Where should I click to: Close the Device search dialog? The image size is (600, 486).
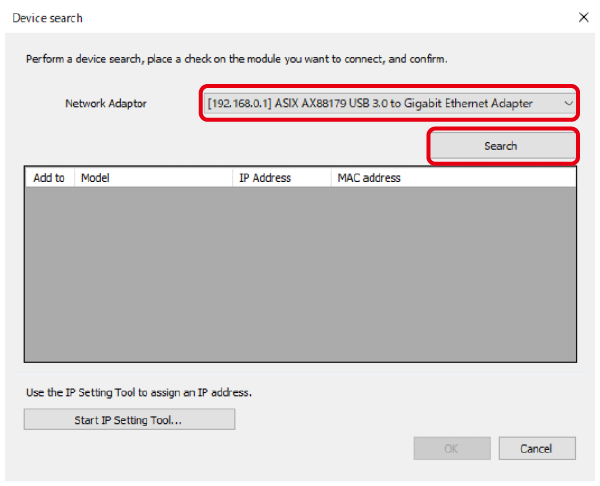(x=584, y=18)
